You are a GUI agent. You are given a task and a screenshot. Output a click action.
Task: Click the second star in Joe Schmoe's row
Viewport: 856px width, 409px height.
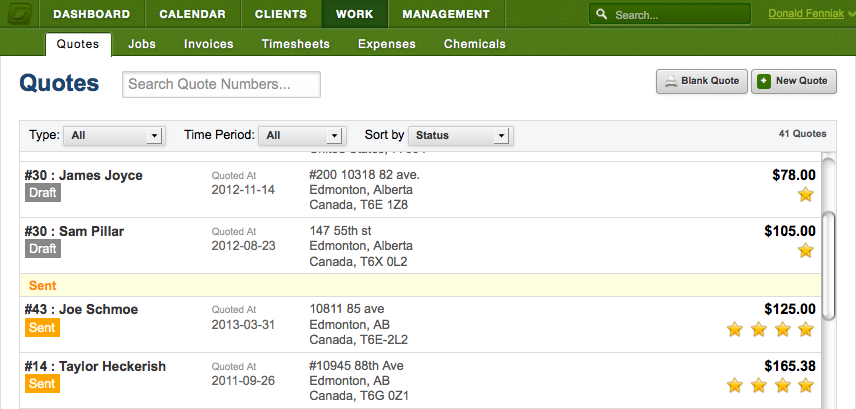click(x=759, y=329)
